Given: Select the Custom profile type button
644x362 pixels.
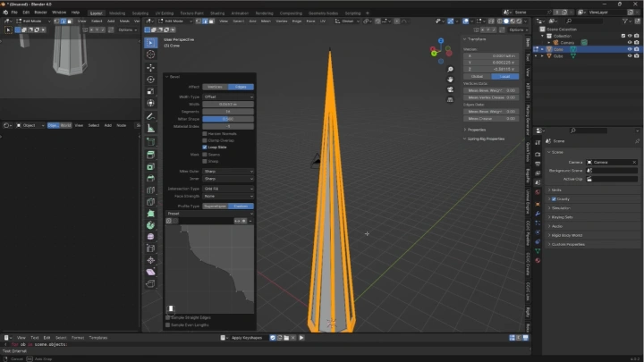Looking at the screenshot, I should coord(241,206).
